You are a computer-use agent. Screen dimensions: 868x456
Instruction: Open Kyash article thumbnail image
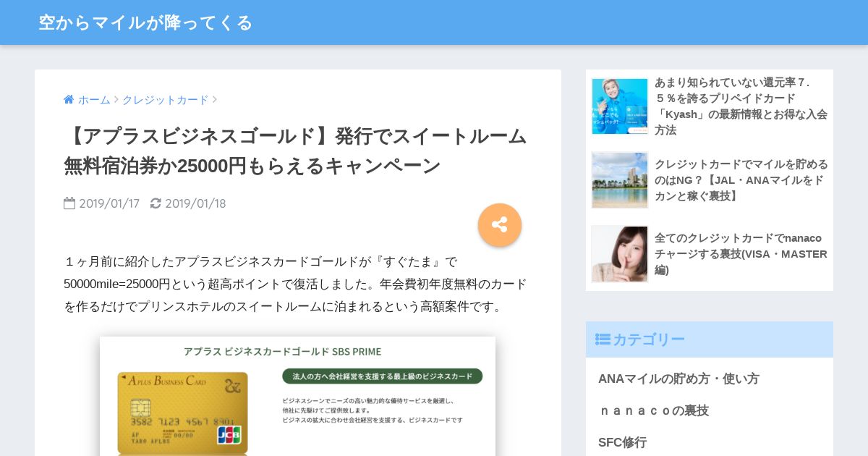click(620, 106)
